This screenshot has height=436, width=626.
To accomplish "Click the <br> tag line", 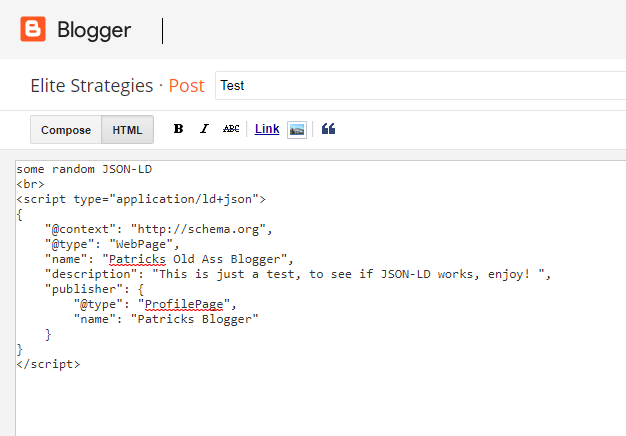I will (30, 184).
